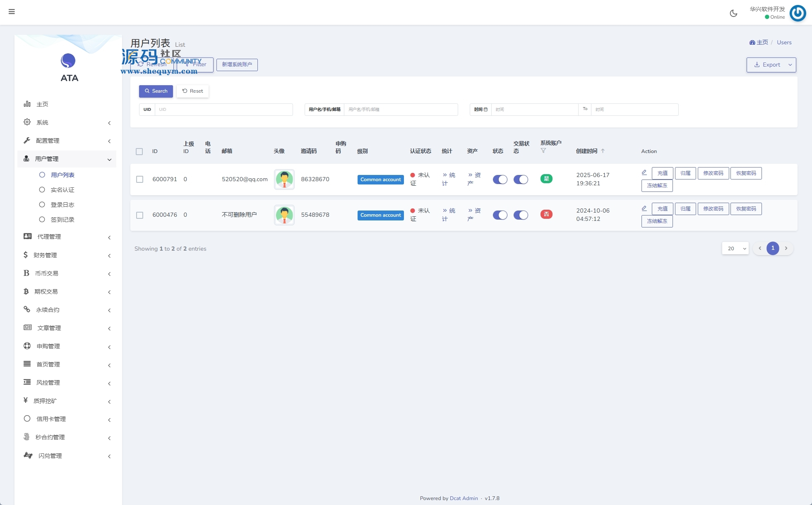Click the Search button

pos(156,91)
